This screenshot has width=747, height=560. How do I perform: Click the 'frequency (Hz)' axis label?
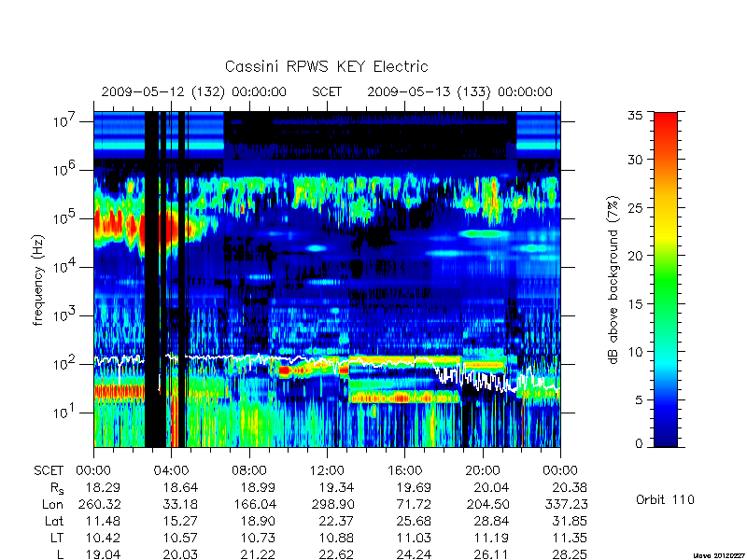point(38,280)
